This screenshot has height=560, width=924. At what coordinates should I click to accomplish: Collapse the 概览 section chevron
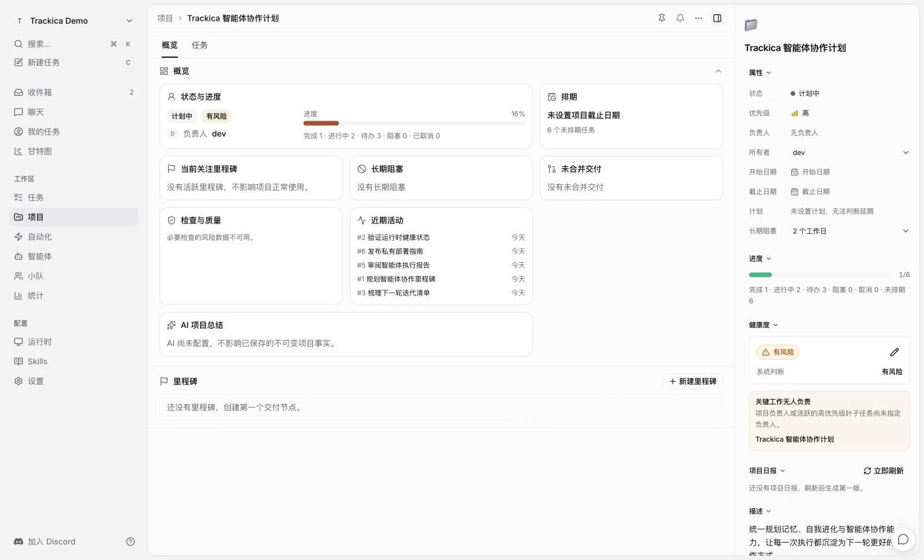[718, 71]
